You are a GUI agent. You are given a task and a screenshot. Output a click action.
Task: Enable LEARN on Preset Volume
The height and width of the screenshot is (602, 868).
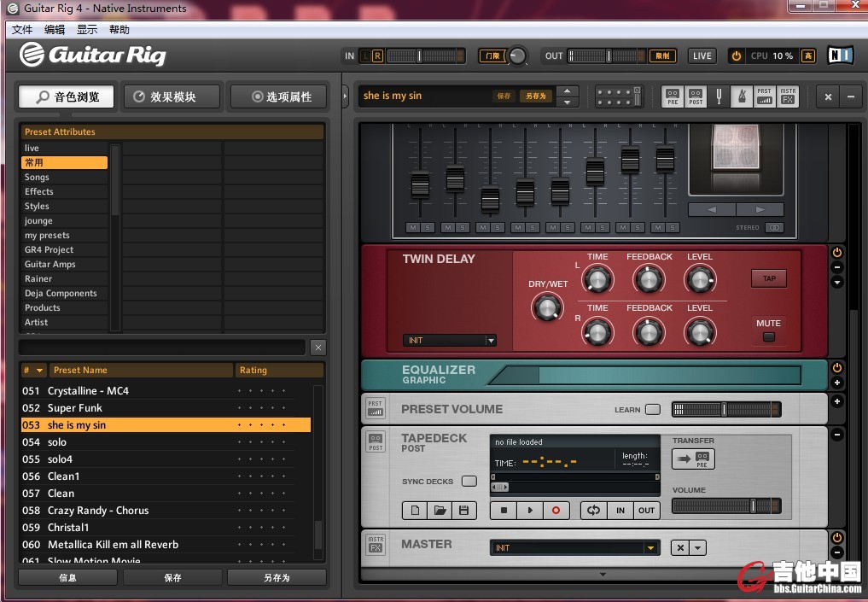pos(653,409)
